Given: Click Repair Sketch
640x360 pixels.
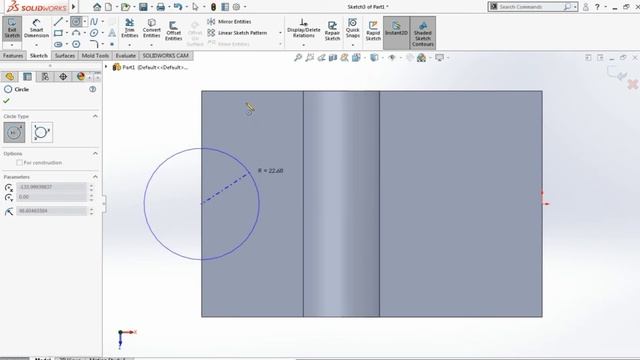Looking at the screenshot, I should [x=332, y=31].
